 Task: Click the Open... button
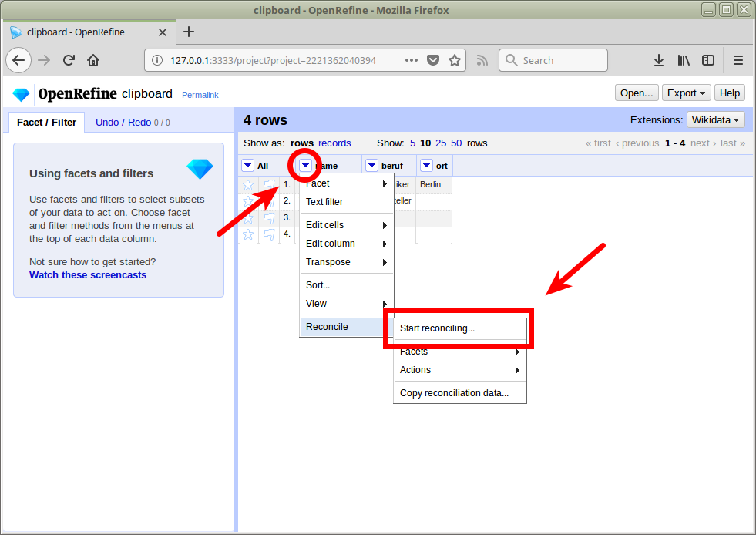click(637, 93)
